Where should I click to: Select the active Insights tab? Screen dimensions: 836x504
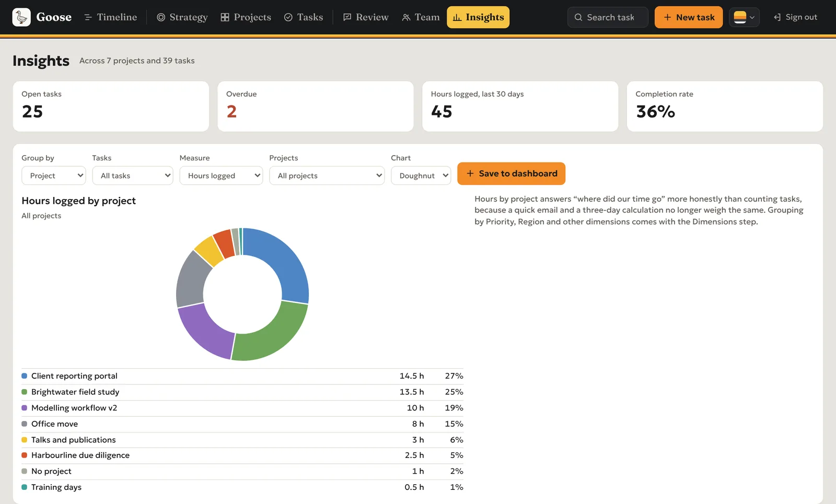478,17
